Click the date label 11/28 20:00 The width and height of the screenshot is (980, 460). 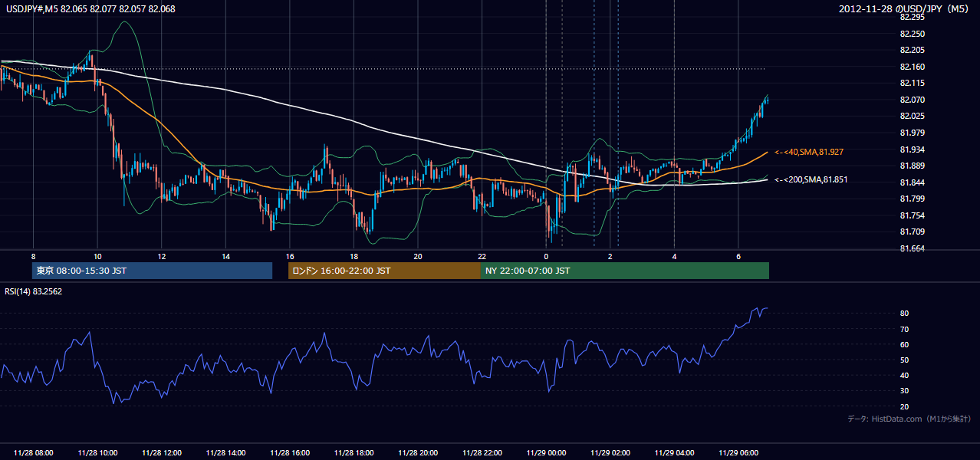coord(417,453)
